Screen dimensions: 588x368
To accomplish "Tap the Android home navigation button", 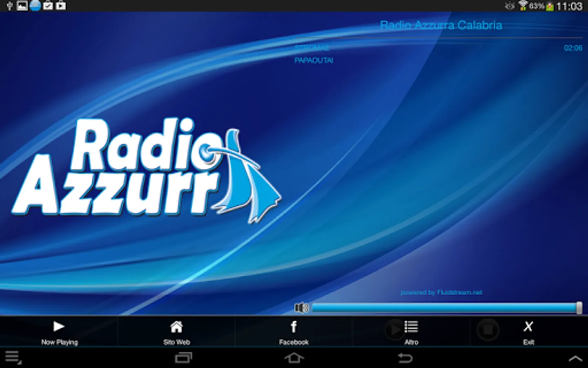I will pyautogui.click(x=294, y=358).
